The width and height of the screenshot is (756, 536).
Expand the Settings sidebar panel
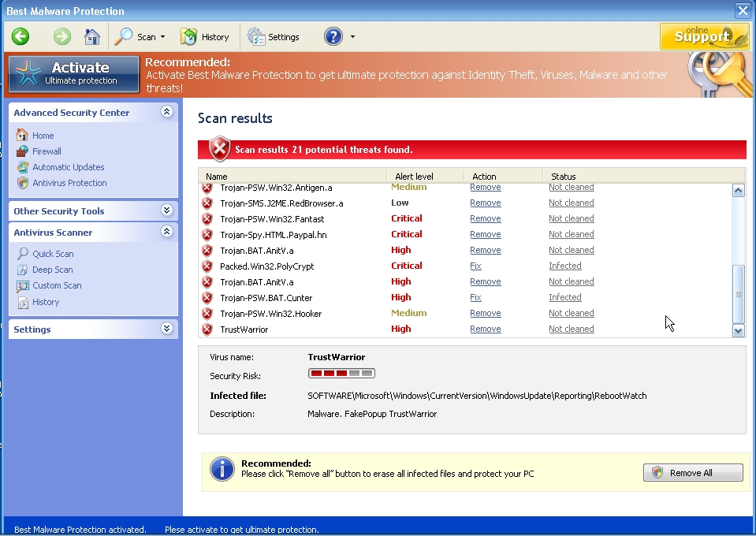(167, 329)
